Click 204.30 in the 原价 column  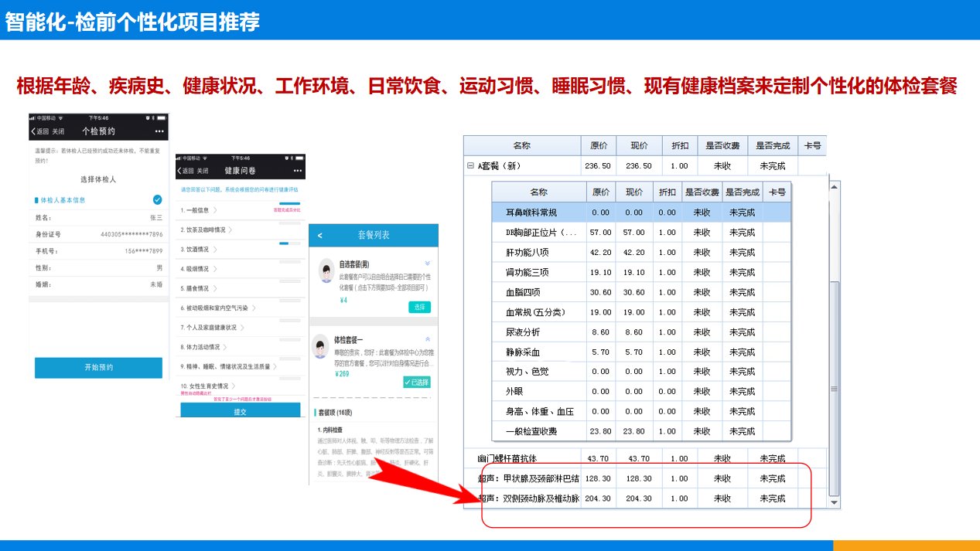tap(599, 499)
